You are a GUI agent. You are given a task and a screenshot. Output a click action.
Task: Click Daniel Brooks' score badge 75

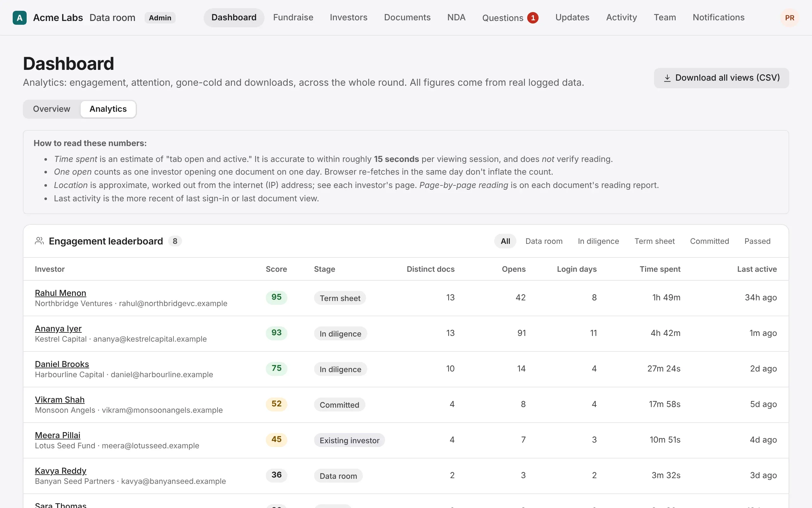pyautogui.click(x=276, y=369)
